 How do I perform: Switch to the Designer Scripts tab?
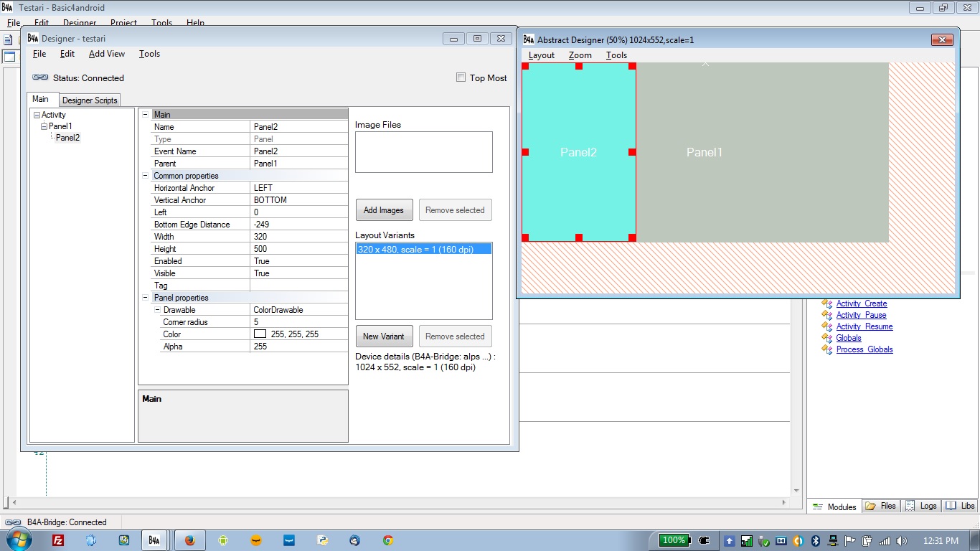[90, 100]
